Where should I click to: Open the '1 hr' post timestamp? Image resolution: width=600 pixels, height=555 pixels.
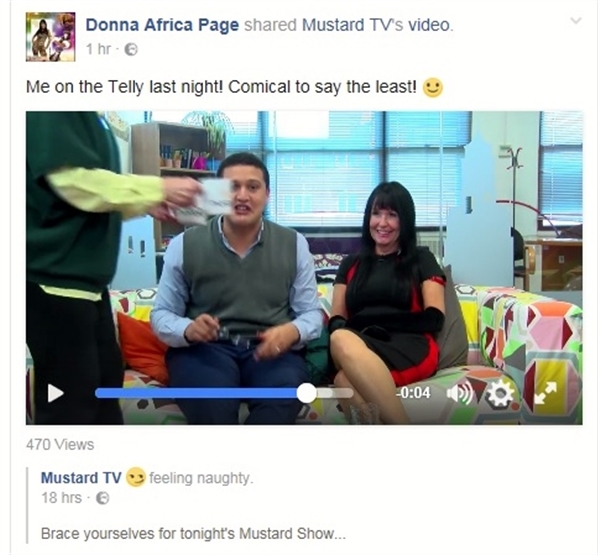coord(98,49)
